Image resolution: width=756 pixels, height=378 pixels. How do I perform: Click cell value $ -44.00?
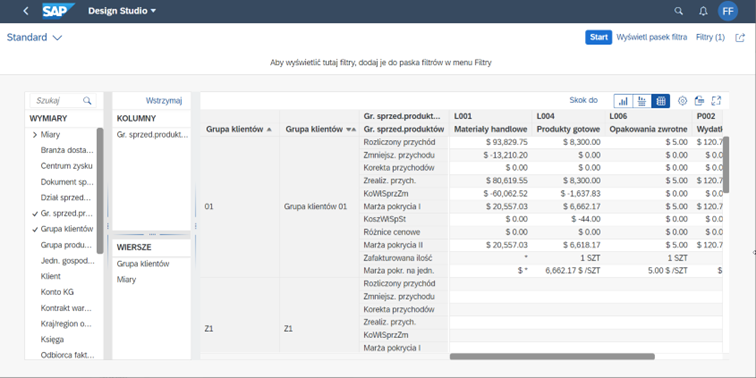(x=586, y=219)
